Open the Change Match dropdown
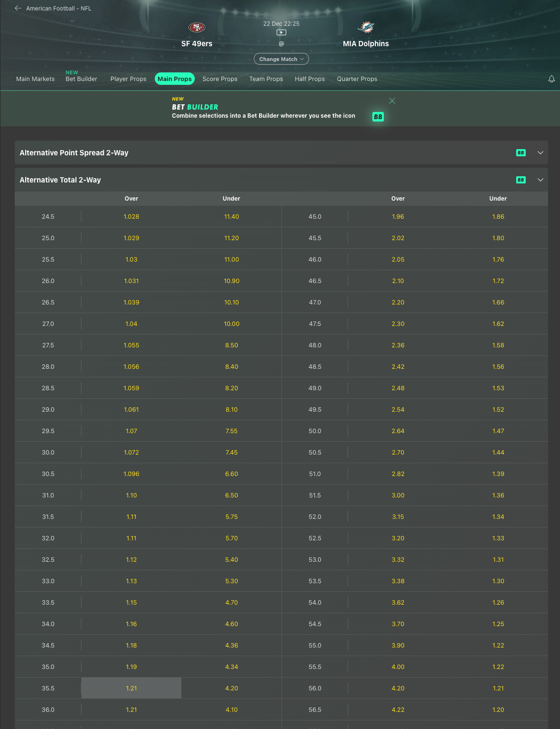560x729 pixels. coord(281,59)
